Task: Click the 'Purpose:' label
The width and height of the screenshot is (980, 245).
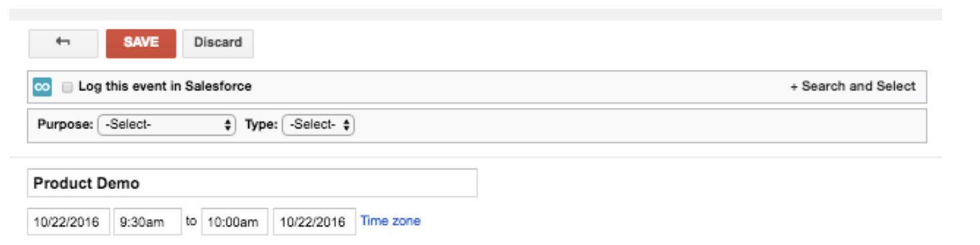Action: pos(65,124)
